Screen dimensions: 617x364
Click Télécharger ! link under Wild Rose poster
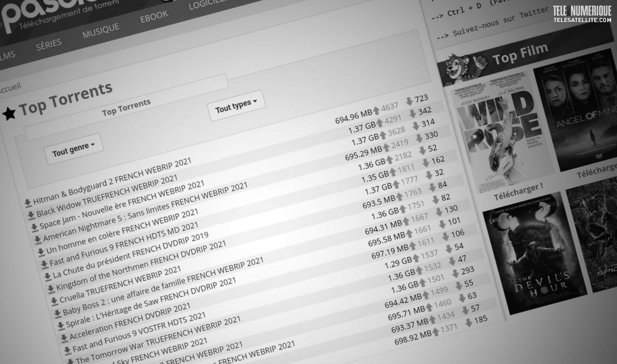518,190
